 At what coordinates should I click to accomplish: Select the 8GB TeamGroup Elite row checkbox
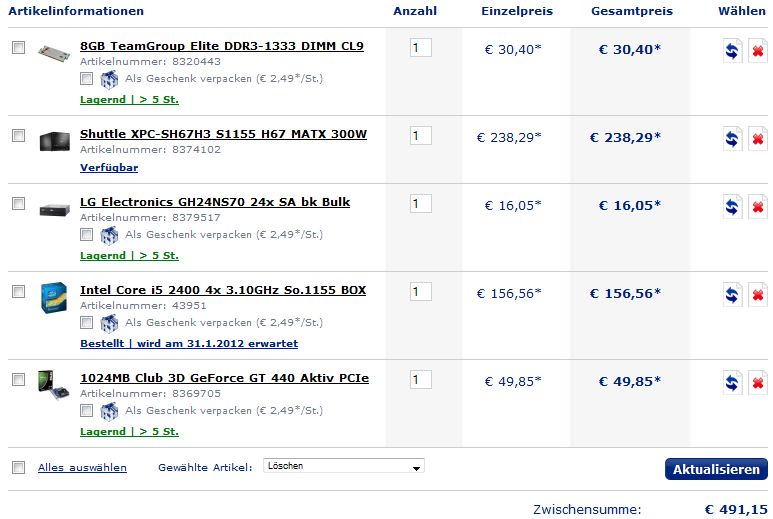click(19, 47)
